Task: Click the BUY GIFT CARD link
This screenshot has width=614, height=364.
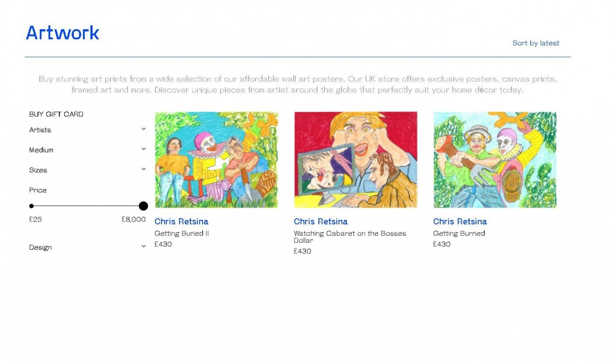Action: click(x=56, y=114)
